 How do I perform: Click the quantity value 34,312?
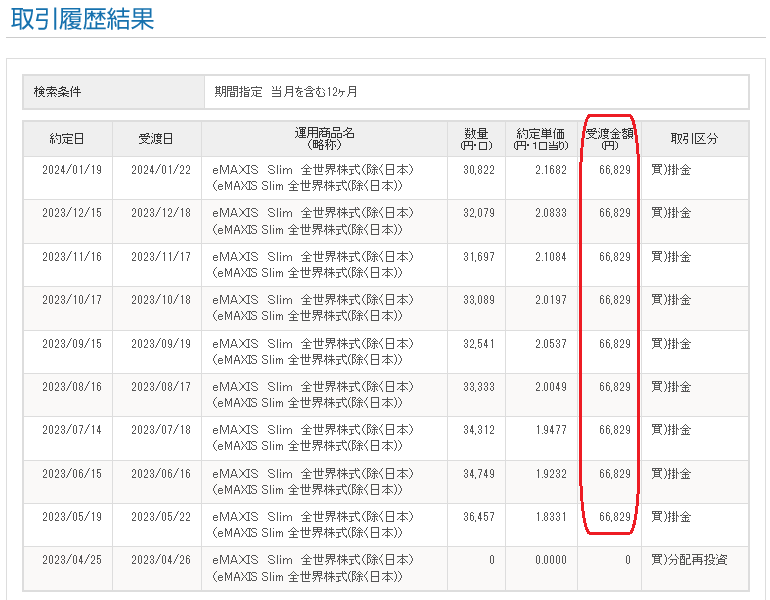[x=477, y=430]
